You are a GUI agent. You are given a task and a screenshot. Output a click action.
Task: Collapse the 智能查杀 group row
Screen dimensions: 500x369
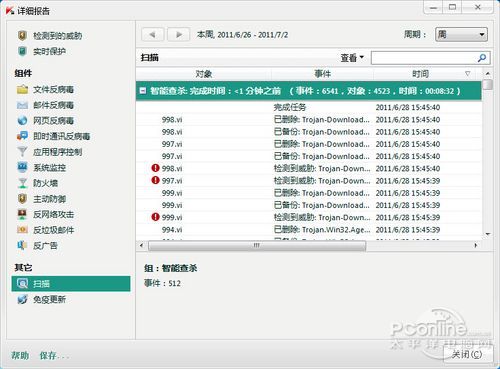click(143, 91)
